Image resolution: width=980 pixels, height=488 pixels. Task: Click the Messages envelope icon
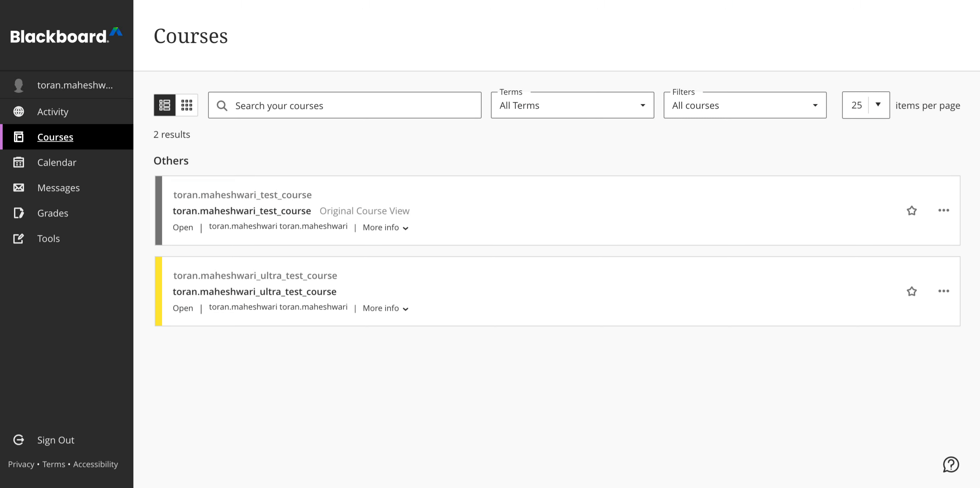click(19, 188)
